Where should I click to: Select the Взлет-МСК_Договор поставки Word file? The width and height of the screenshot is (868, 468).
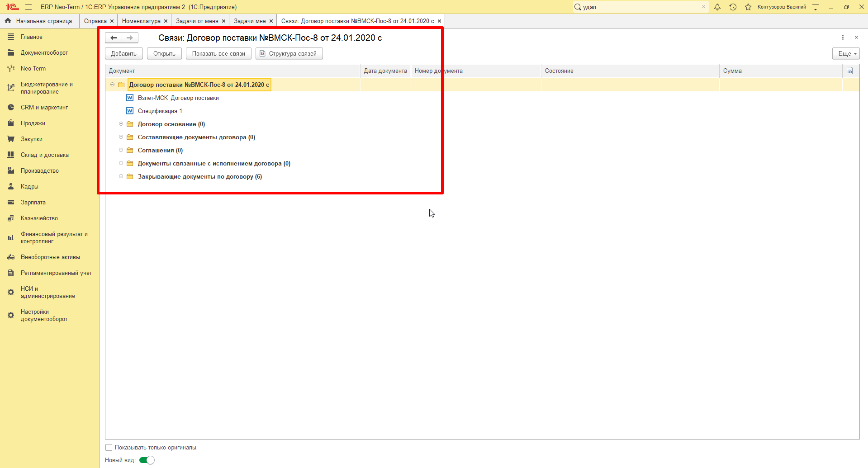(x=178, y=98)
